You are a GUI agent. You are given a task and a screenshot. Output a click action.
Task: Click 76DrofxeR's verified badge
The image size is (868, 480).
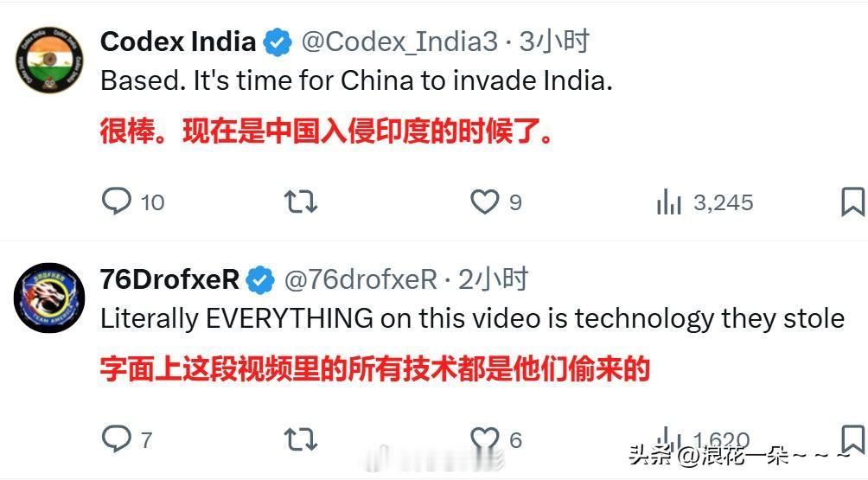(260, 280)
